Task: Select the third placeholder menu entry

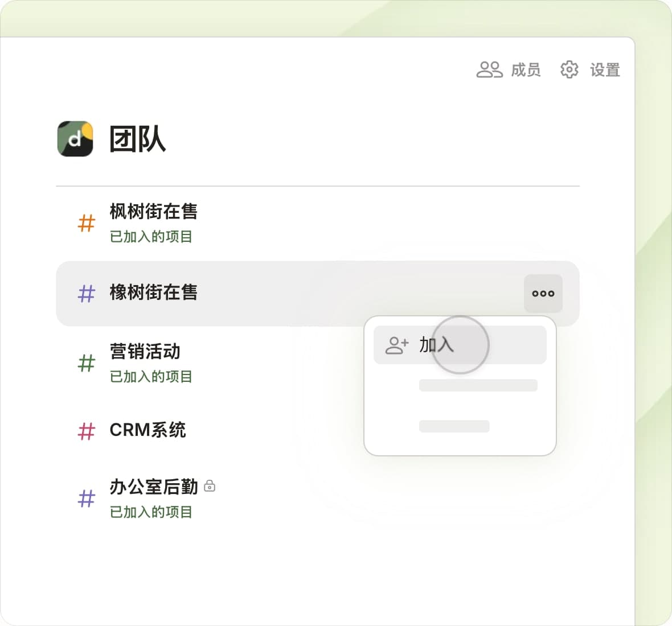Action: click(x=454, y=426)
